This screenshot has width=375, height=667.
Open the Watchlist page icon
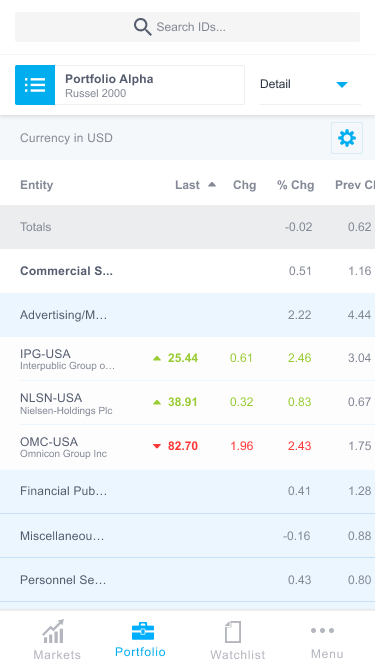coord(233,632)
